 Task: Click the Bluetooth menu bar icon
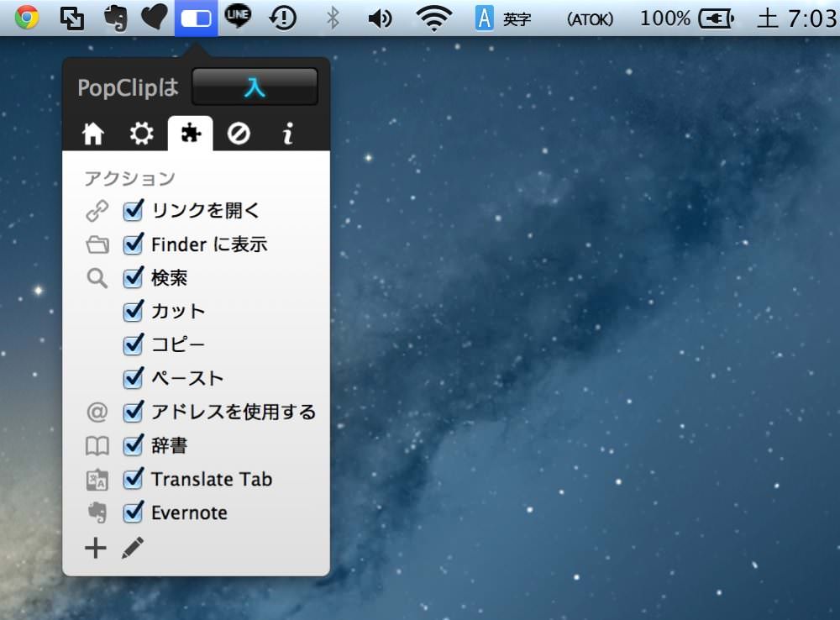333,18
